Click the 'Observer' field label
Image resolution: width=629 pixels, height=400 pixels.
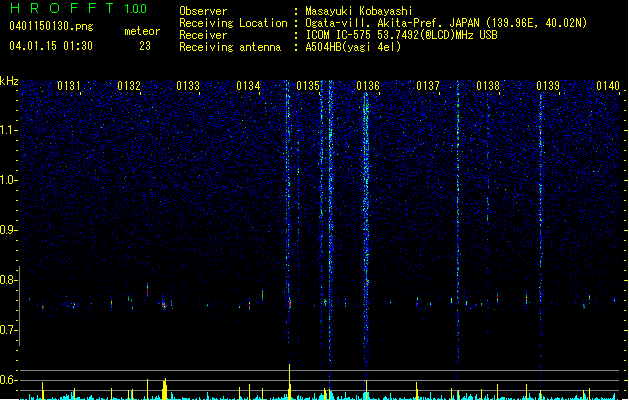[203, 11]
